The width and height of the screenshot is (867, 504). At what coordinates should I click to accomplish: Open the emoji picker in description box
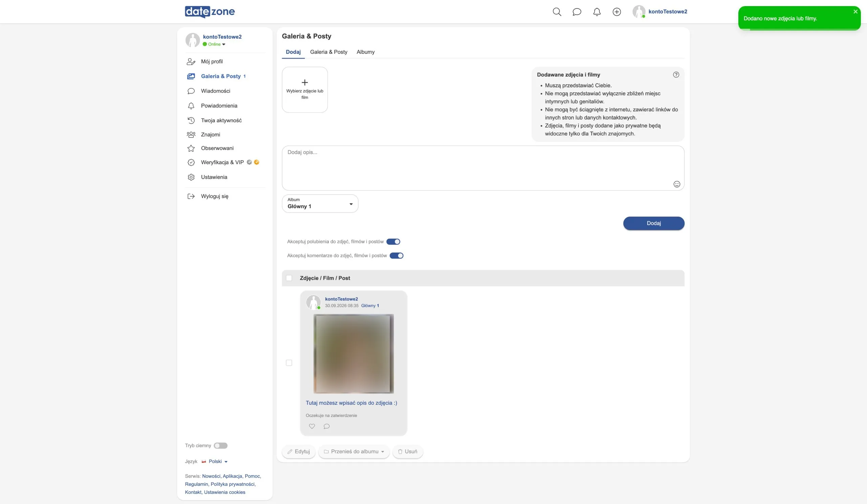pyautogui.click(x=676, y=184)
